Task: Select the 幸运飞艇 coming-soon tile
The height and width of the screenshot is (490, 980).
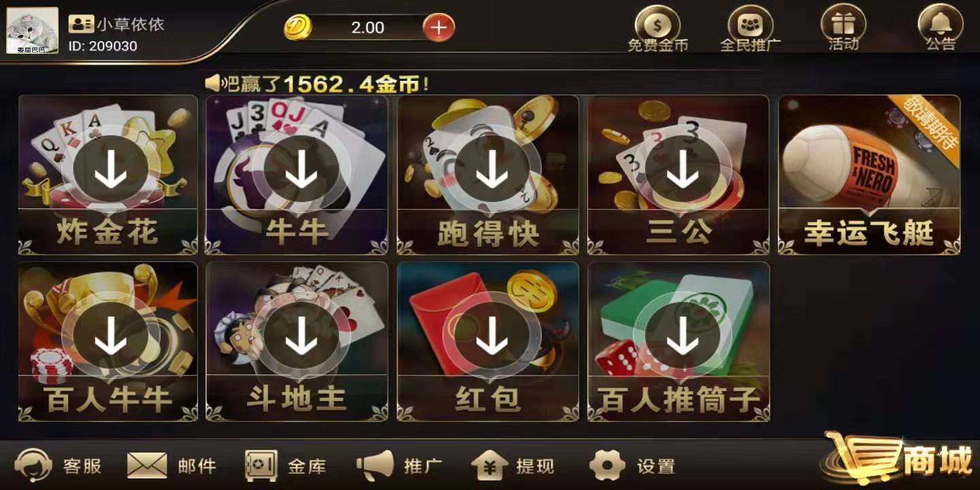Action: [x=869, y=175]
